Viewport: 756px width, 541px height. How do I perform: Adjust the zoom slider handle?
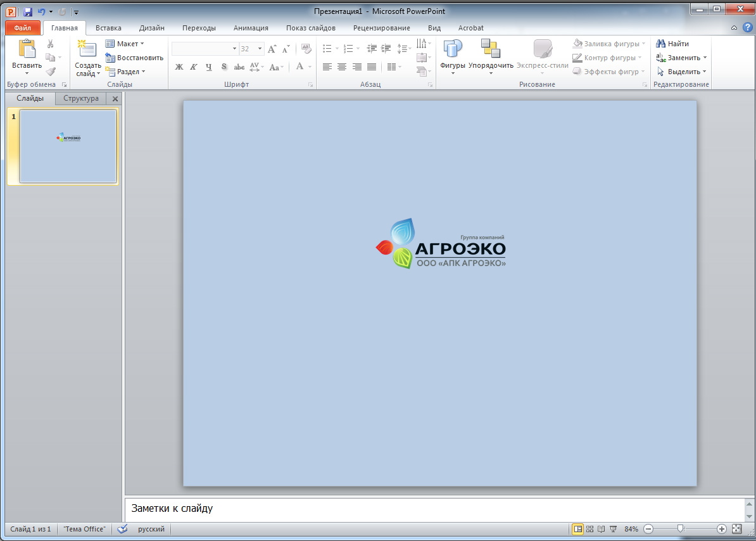(x=680, y=529)
